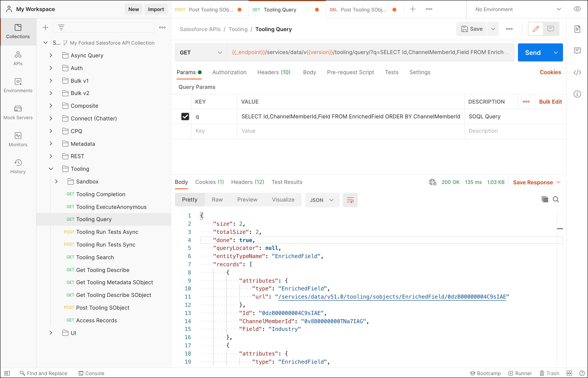Viewport: 588px width, 378px height.
Task: Open the Mock Servers panel
Action: tap(18, 112)
